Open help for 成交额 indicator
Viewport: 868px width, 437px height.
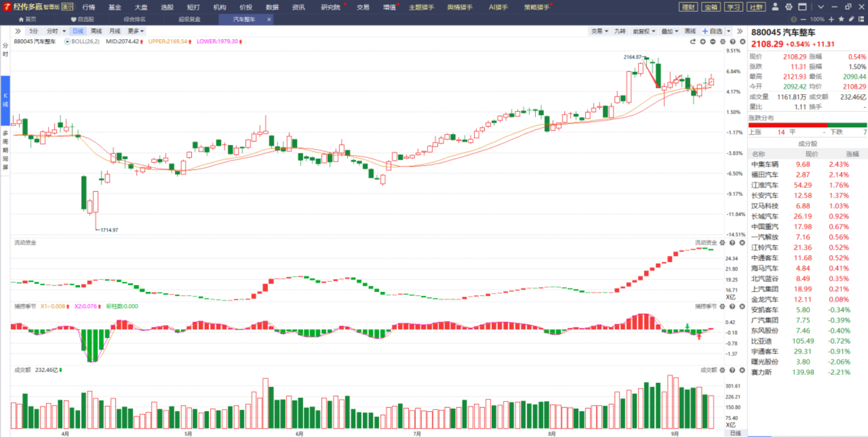point(732,370)
